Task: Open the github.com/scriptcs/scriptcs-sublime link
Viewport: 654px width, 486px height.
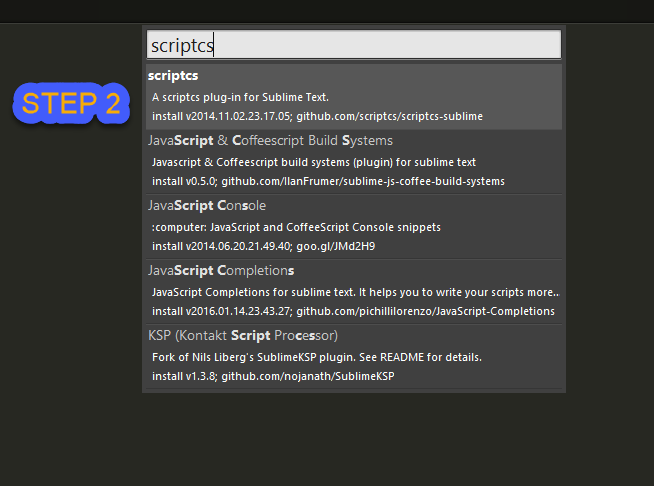Action: [389, 116]
